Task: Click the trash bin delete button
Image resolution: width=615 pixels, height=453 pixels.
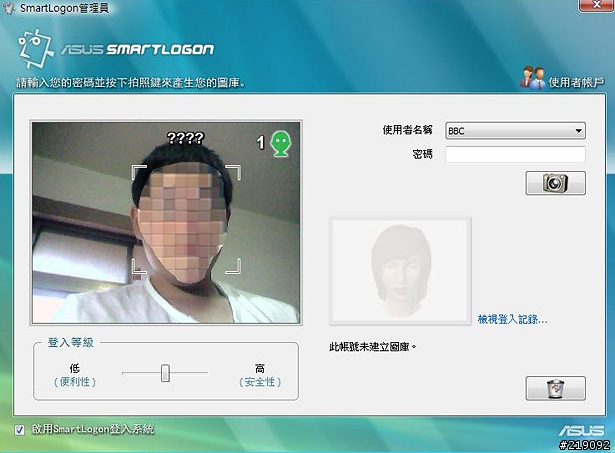Action: point(555,388)
